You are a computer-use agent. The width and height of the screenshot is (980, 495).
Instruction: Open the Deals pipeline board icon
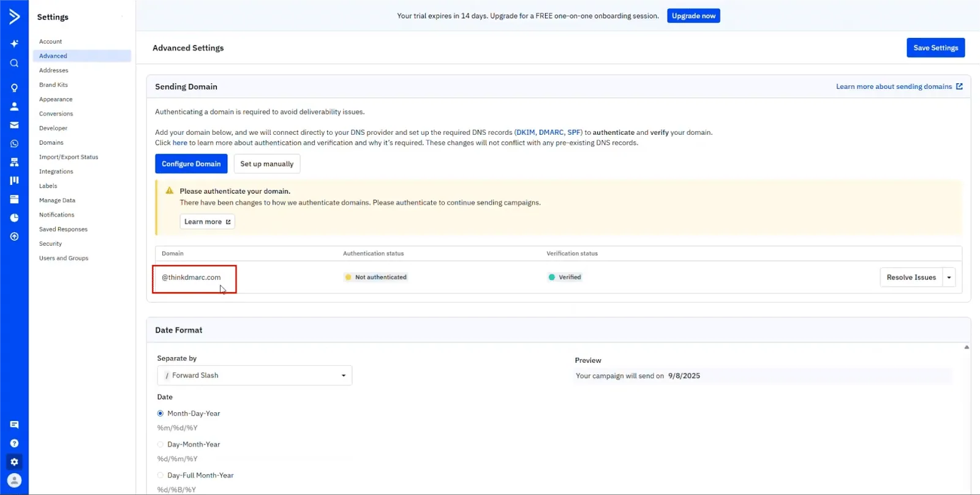coord(14,180)
